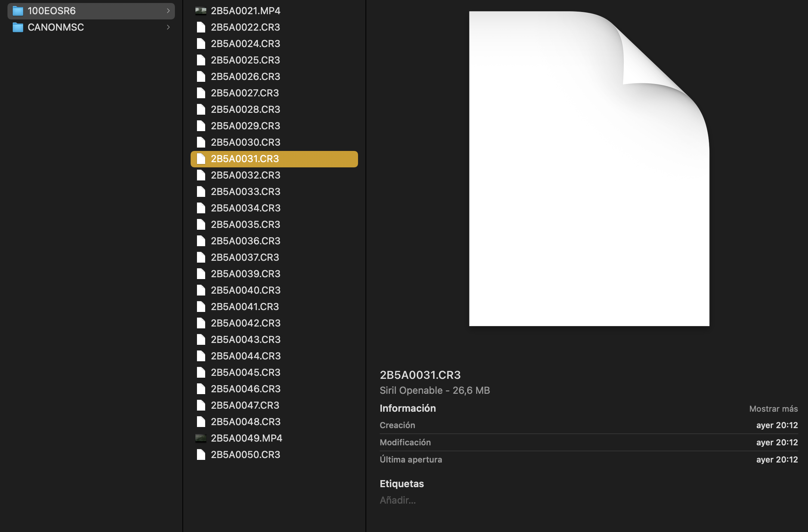The width and height of the screenshot is (808, 532).
Task: Select the highlighted file 2B5A0031.CR3
Action: [x=245, y=159]
